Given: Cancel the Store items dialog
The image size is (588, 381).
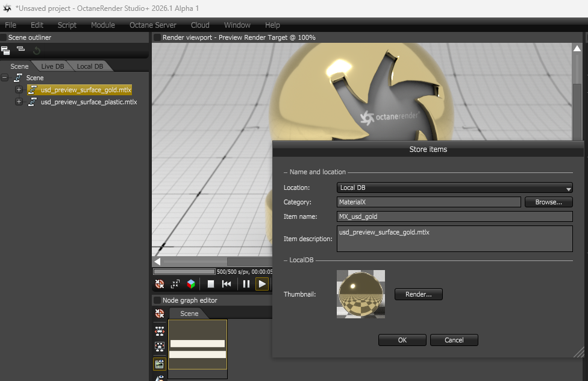Looking at the screenshot, I should click(454, 340).
